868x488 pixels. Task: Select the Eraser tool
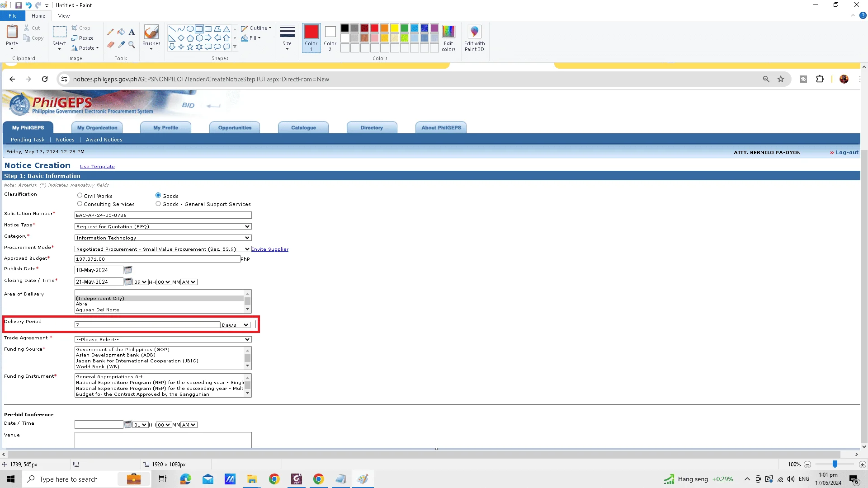coord(110,45)
